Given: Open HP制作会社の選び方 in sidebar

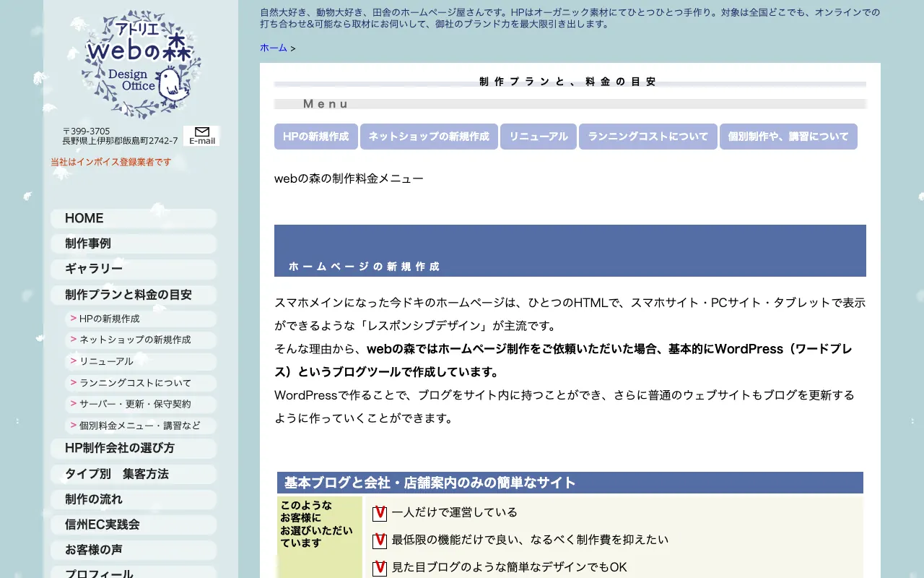Looking at the screenshot, I should [134, 448].
